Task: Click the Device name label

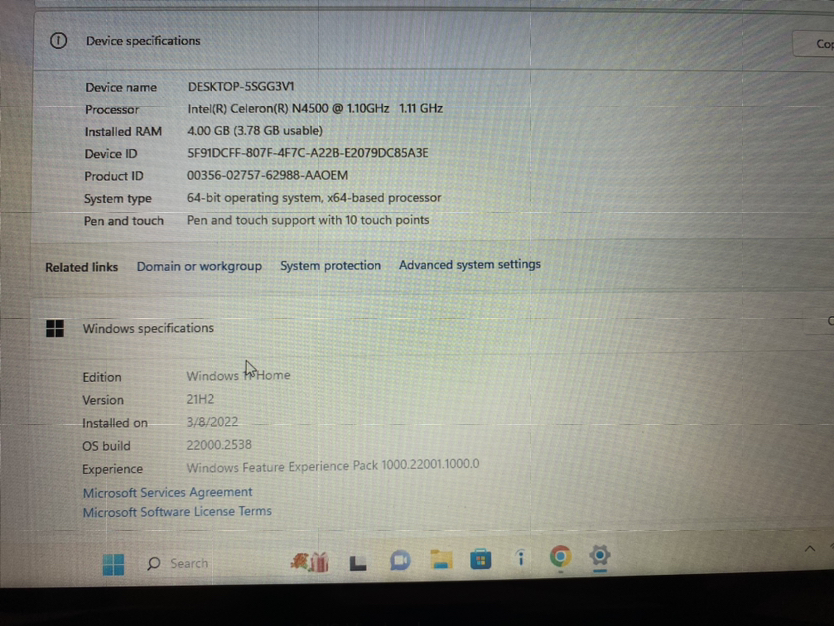Action: coord(121,88)
